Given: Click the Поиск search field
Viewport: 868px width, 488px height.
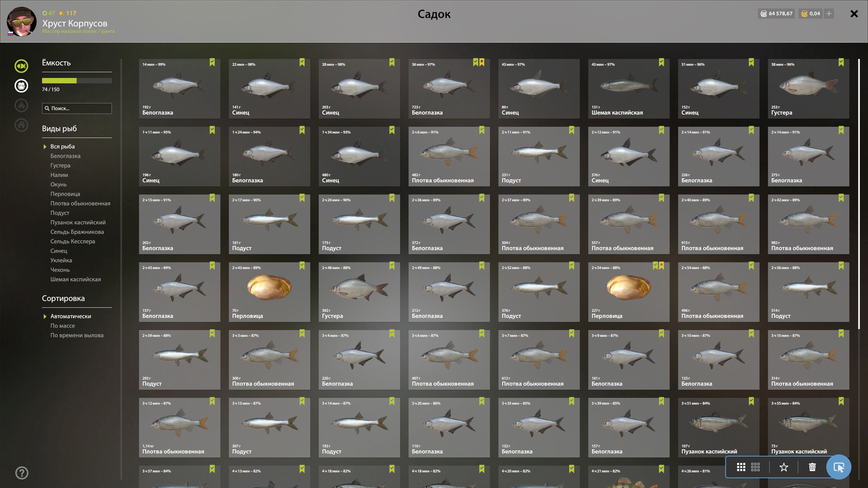Looking at the screenshot, I should click(x=77, y=108).
